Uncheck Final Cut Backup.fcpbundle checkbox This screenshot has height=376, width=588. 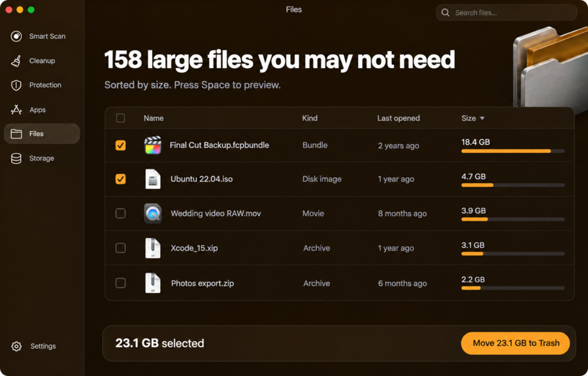[x=120, y=145]
